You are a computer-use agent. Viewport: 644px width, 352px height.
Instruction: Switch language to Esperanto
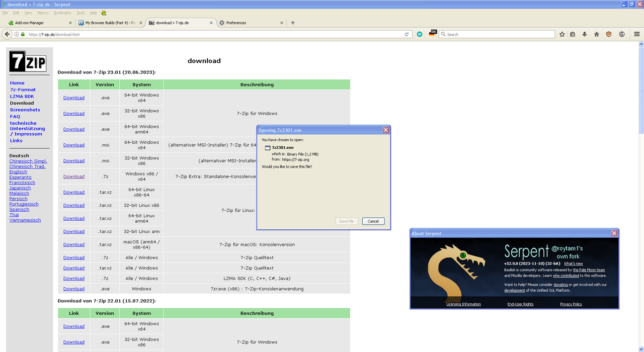[x=21, y=177]
